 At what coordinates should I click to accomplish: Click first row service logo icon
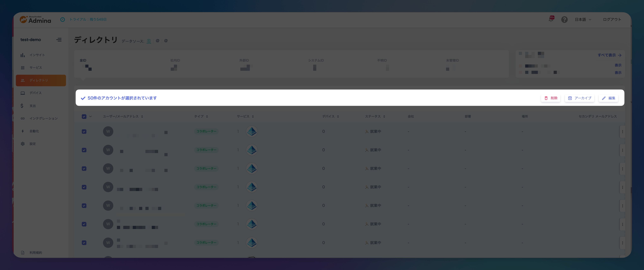click(252, 132)
